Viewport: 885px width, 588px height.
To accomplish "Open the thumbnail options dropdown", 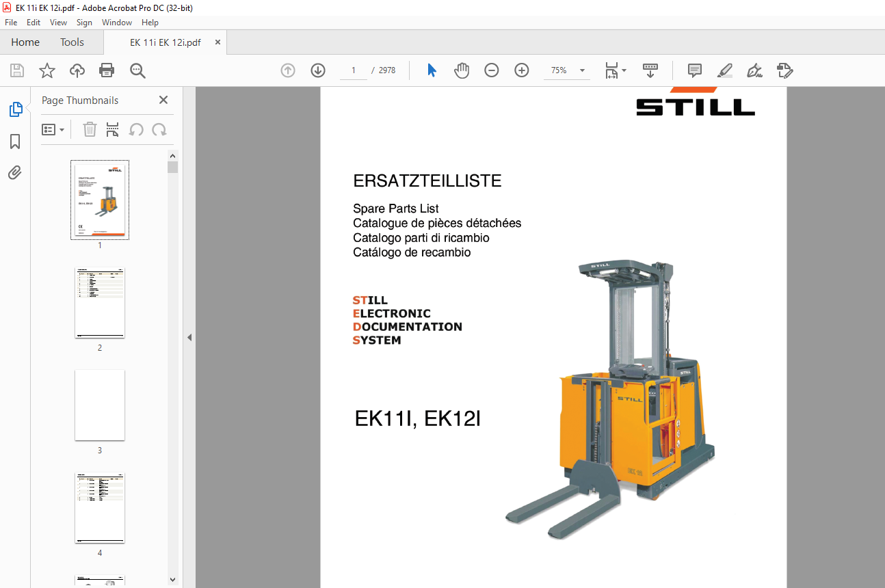I will point(53,129).
